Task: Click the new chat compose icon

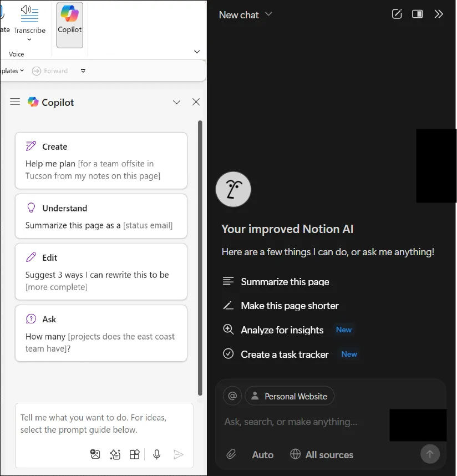Action: click(397, 14)
